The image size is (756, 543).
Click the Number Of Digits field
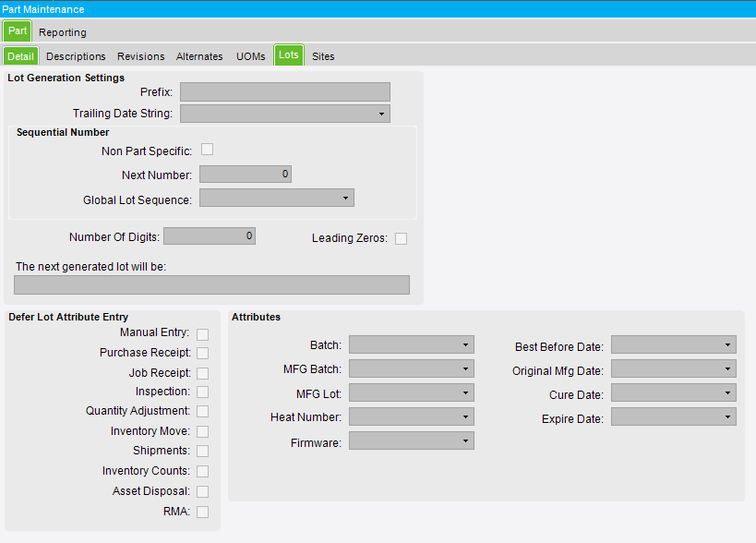210,236
